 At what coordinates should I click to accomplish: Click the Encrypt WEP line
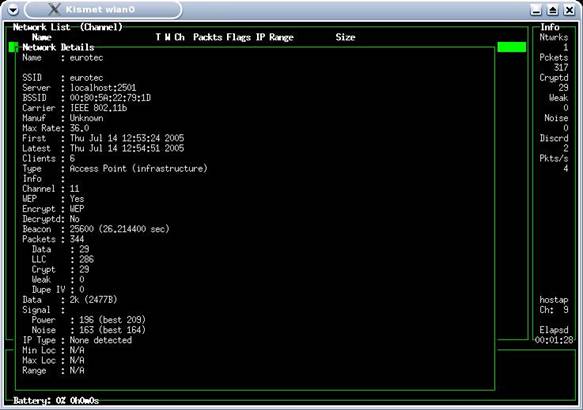tap(53, 209)
